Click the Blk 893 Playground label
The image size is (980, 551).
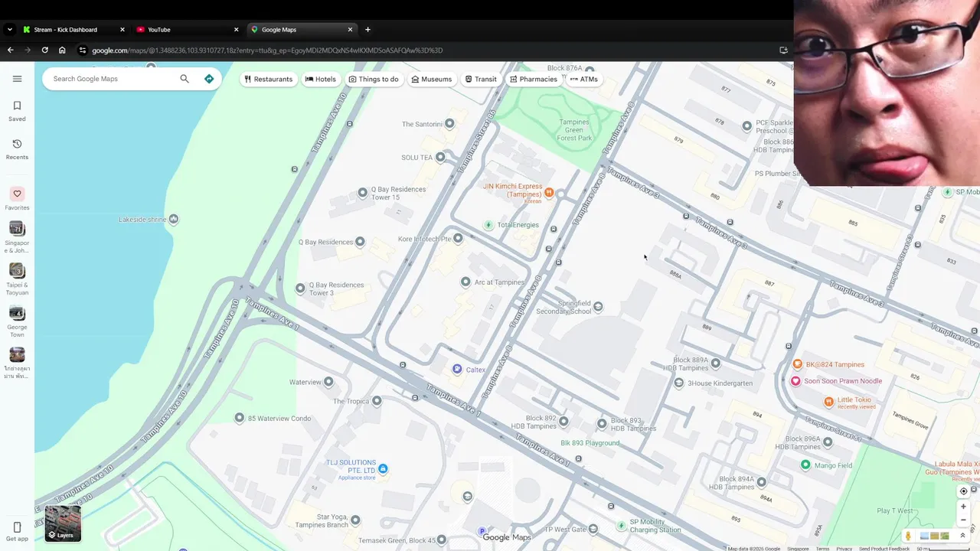[x=590, y=443]
